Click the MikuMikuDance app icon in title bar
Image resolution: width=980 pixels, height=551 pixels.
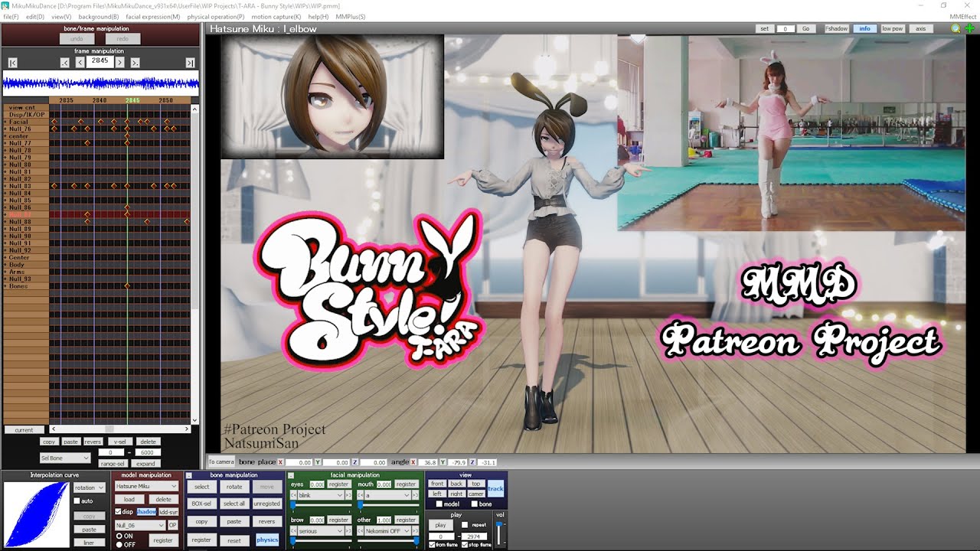point(6,5)
